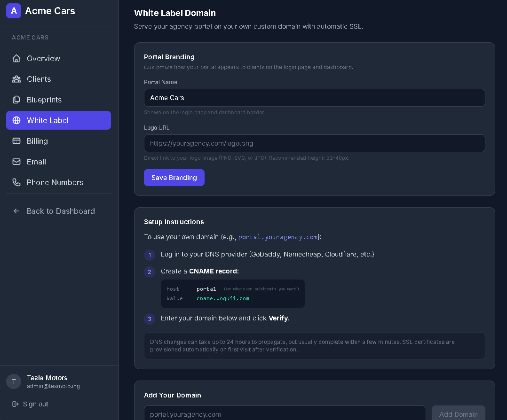Switch to the Clients section

click(x=39, y=79)
